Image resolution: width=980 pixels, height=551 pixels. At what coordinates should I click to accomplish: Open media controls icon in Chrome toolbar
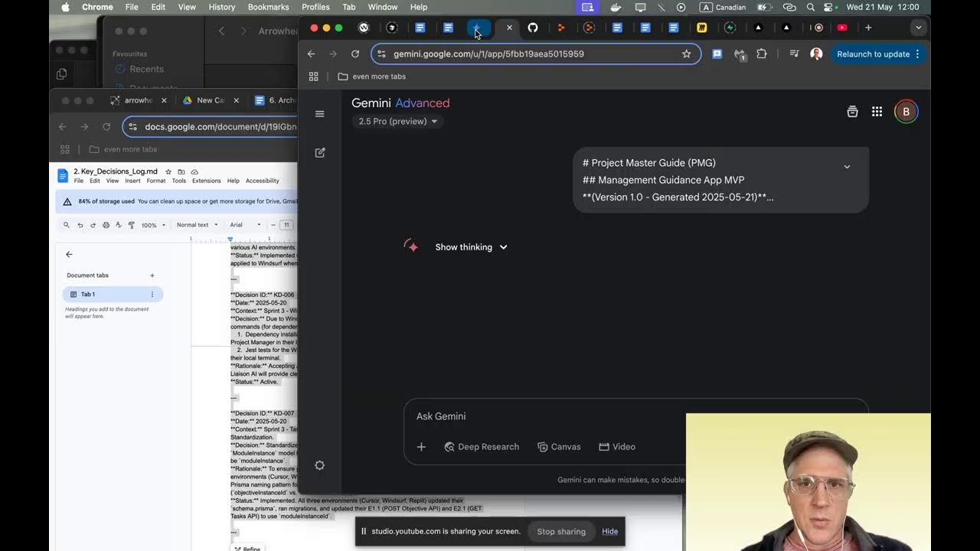point(794,54)
